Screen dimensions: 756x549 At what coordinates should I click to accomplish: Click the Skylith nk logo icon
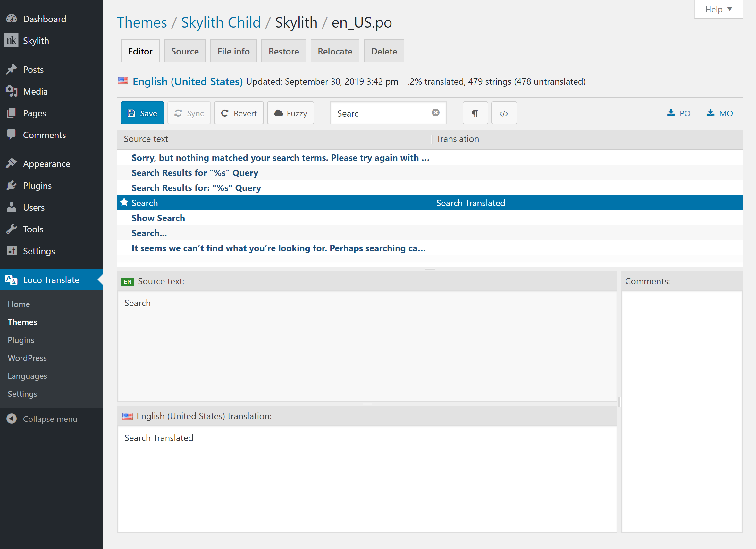12,41
